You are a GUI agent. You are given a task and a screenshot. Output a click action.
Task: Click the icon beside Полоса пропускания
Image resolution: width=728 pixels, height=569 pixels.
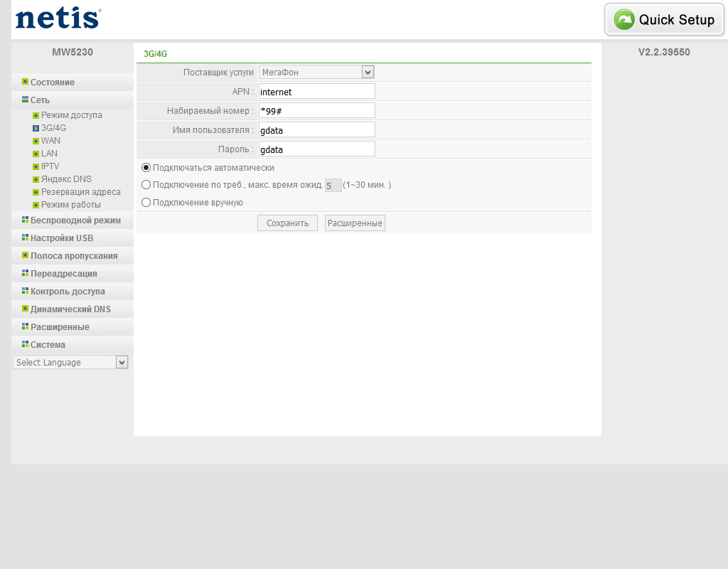coord(25,255)
